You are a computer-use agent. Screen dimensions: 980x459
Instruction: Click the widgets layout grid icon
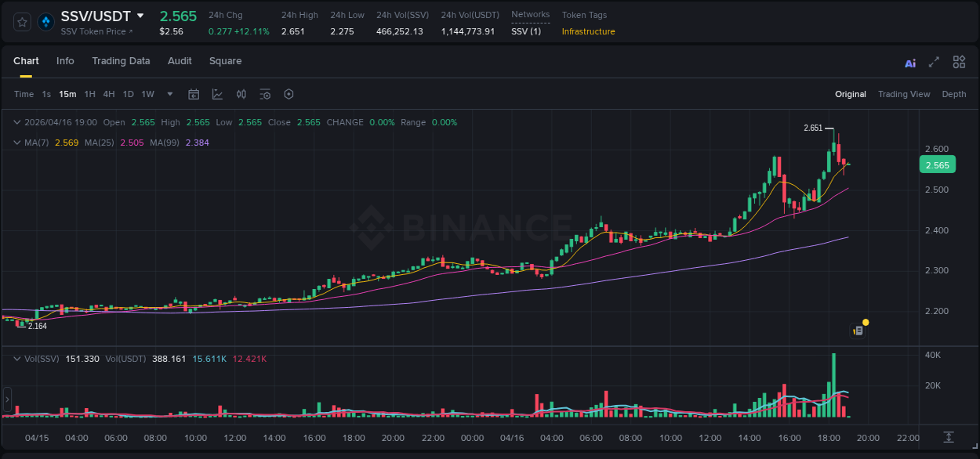pyautogui.click(x=959, y=61)
